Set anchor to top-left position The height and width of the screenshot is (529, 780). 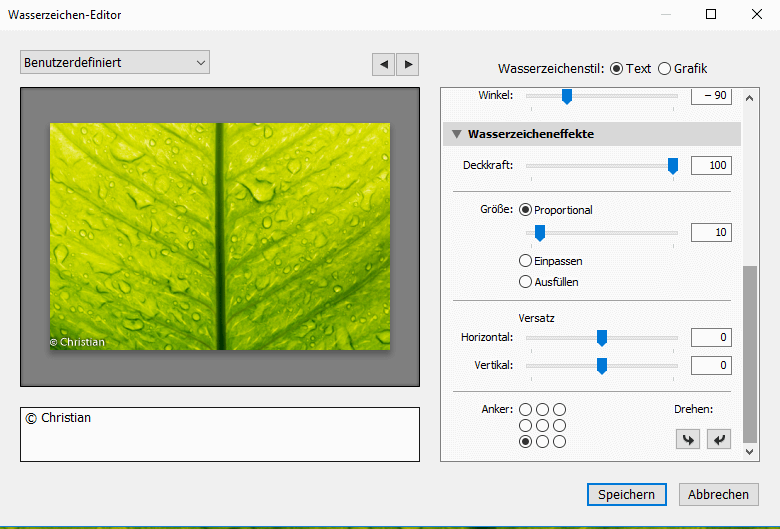[x=525, y=410]
